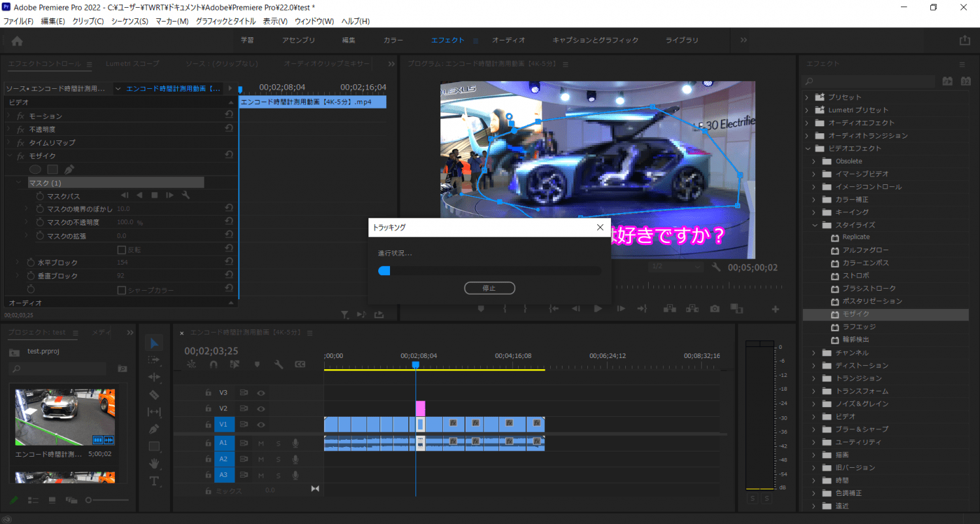This screenshot has height=524, width=980.
Task: Click the captions CC icon in the timeline
Action: pos(301,365)
